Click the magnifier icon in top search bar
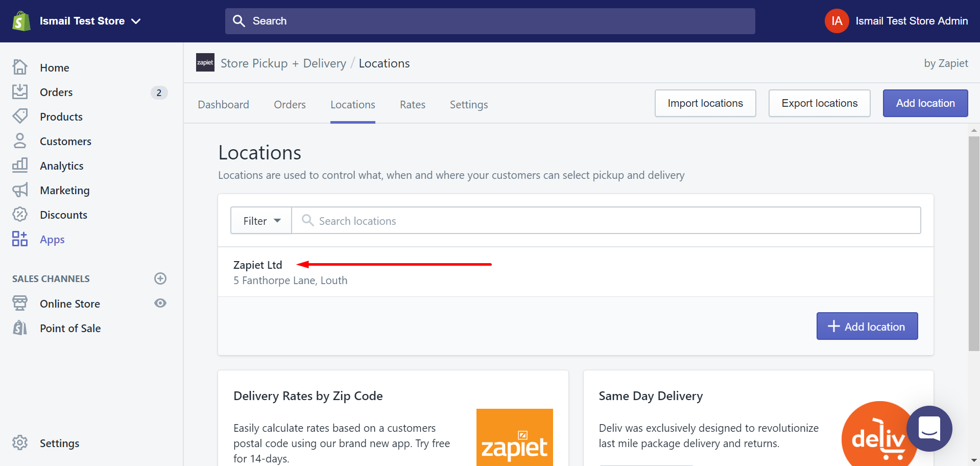Screen dimensions: 980x466 (x=238, y=21)
